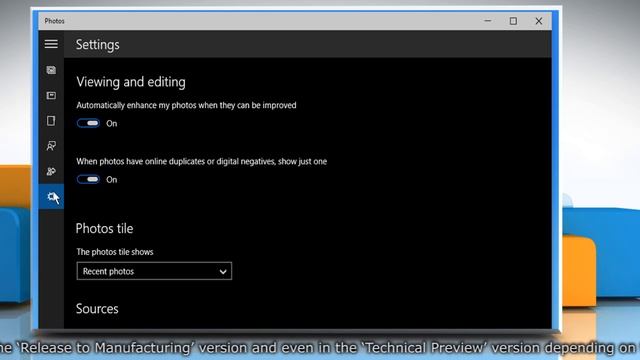Image resolution: width=640 pixels, height=360 pixels.
Task: Open the hamburger navigation menu
Action: (x=51, y=44)
